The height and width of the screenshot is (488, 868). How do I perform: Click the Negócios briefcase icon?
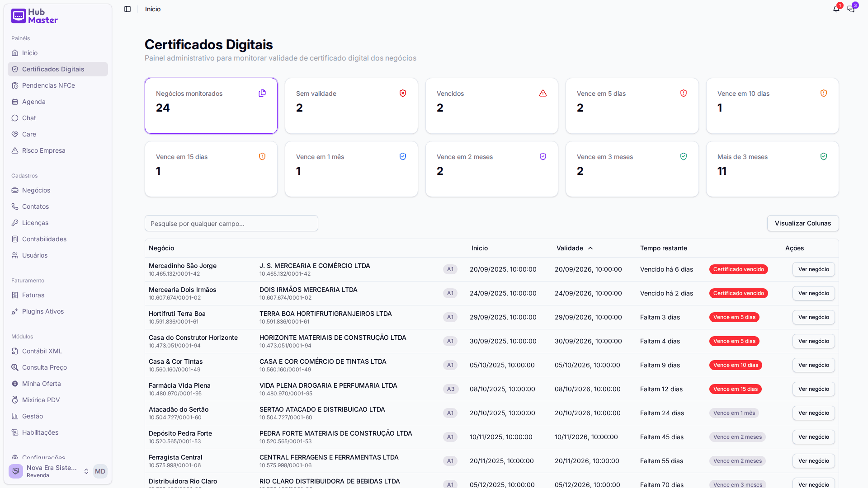[15, 190]
